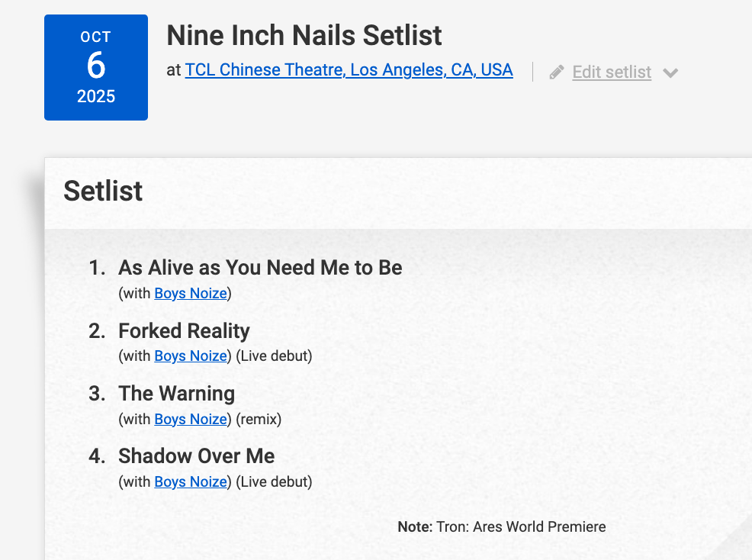Click the pencil icon beside Edit setlist
Screen dimensions: 752x560
click(558, 72)
